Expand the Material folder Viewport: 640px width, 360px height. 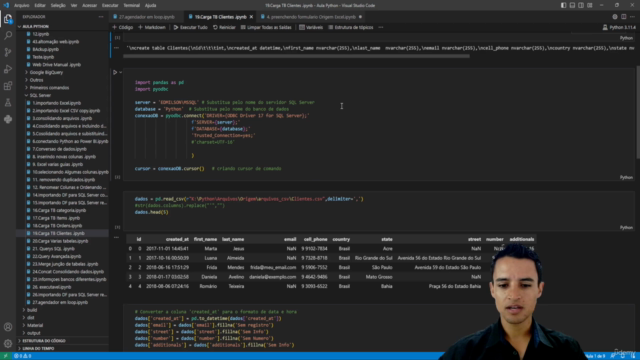(35, 325)
